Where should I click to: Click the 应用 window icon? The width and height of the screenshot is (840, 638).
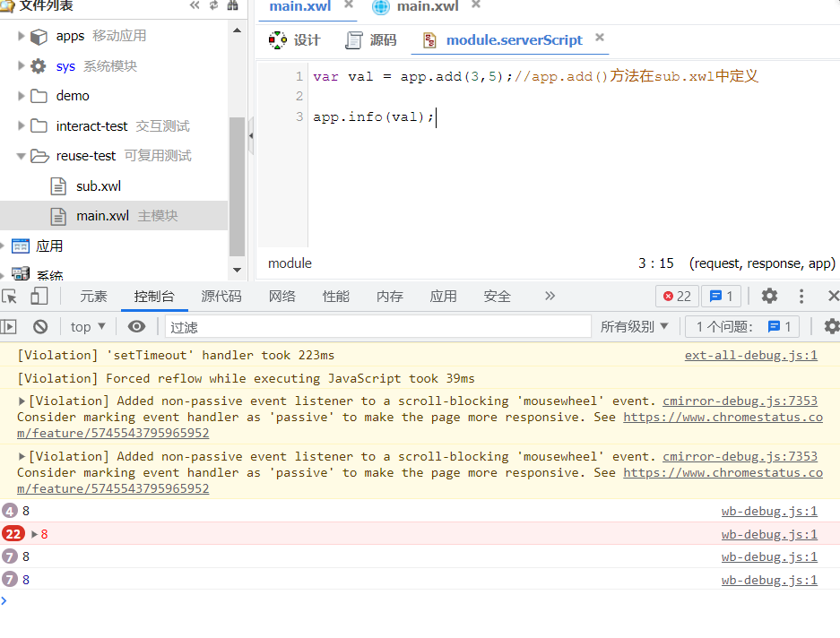pos(21,246)
